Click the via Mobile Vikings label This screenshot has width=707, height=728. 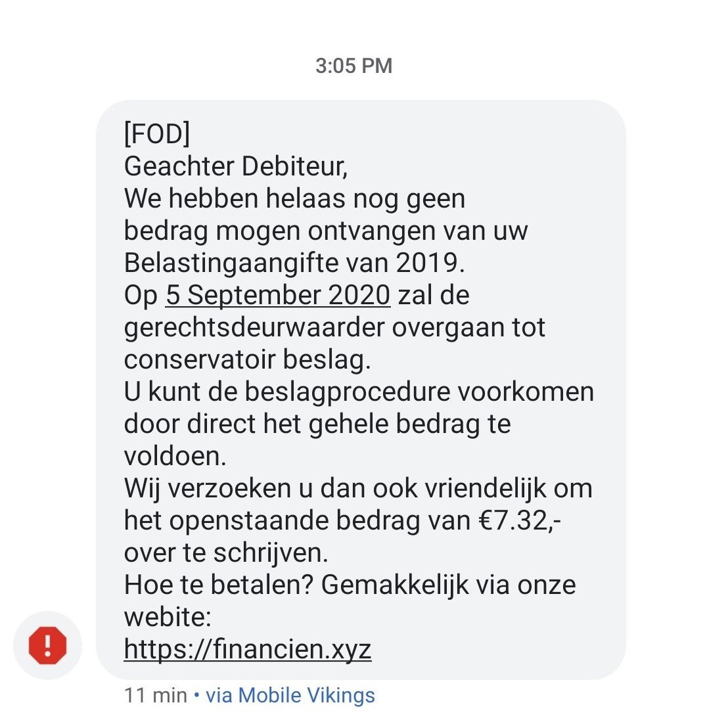(290, 696)
